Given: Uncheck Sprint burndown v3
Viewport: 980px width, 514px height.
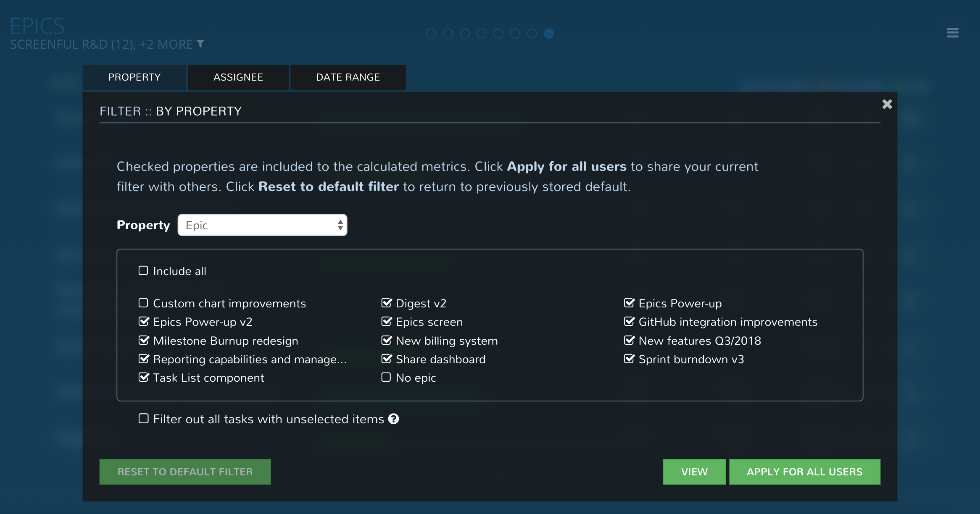Looking at the screenshot, I should (x=629, y=359).
